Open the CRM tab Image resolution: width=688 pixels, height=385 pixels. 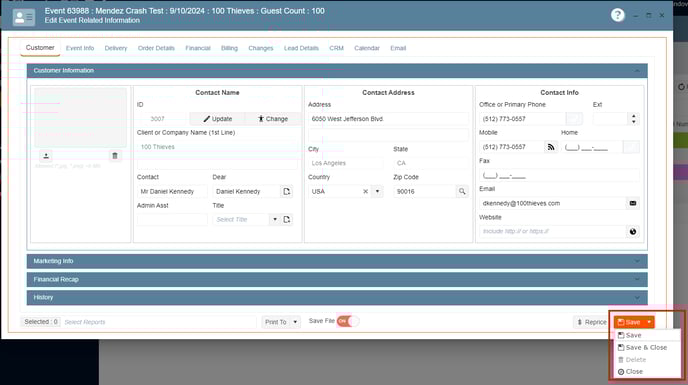[337, 48]
